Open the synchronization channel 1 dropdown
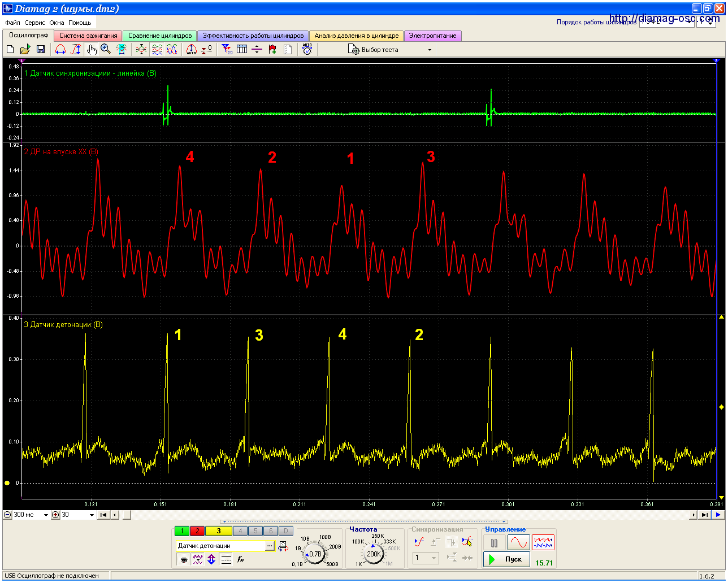 [426, 558]
